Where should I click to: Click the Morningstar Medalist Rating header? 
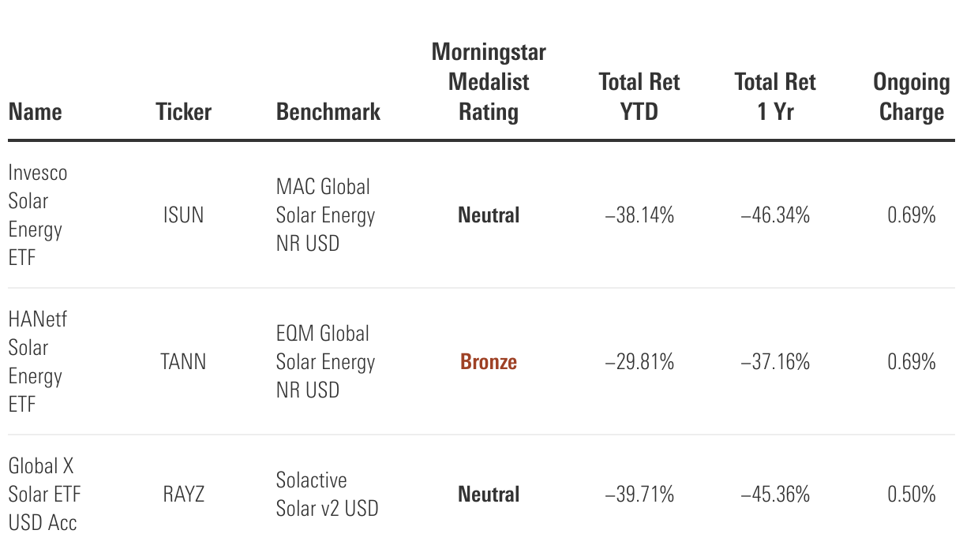click(489, 83)
